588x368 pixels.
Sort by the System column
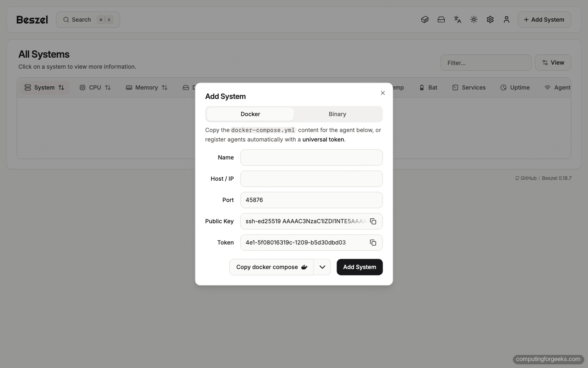coord(45,88)
